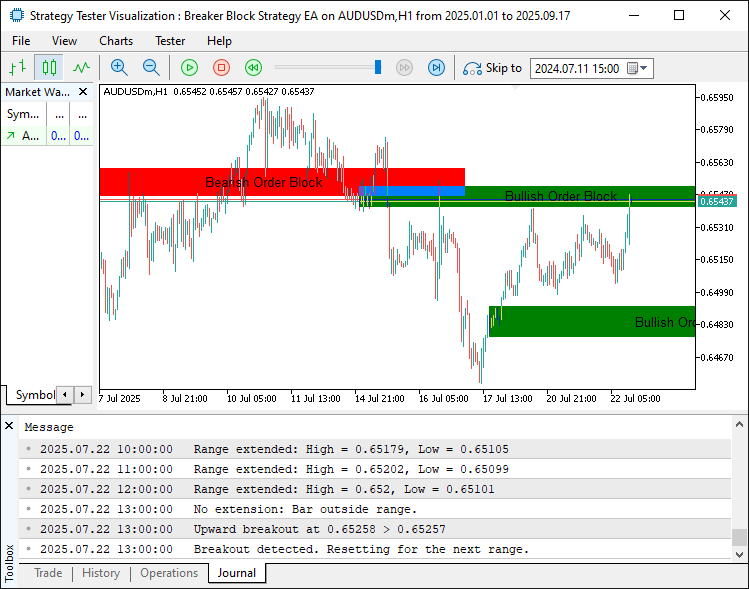Select the No extension journal entry
The height and width of the screenshot is (589, 749).
point(375,509)
